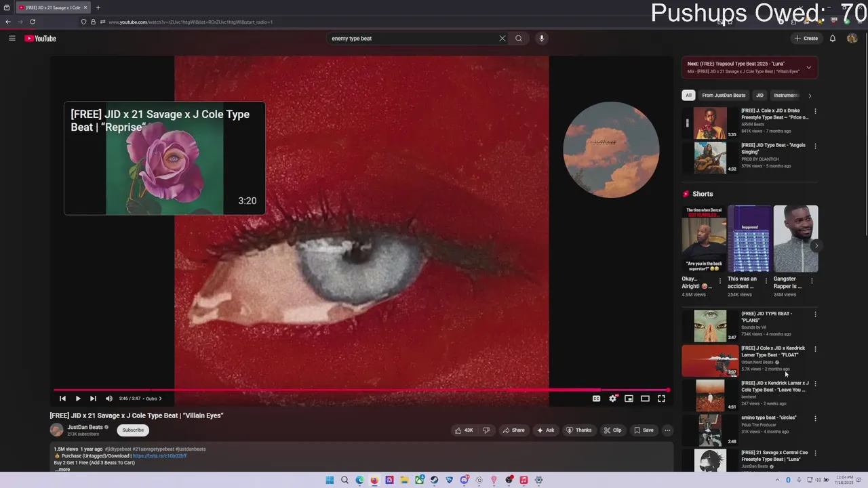Dislike the video
Viewport: 868px width, 488px height.
(486, 430)
